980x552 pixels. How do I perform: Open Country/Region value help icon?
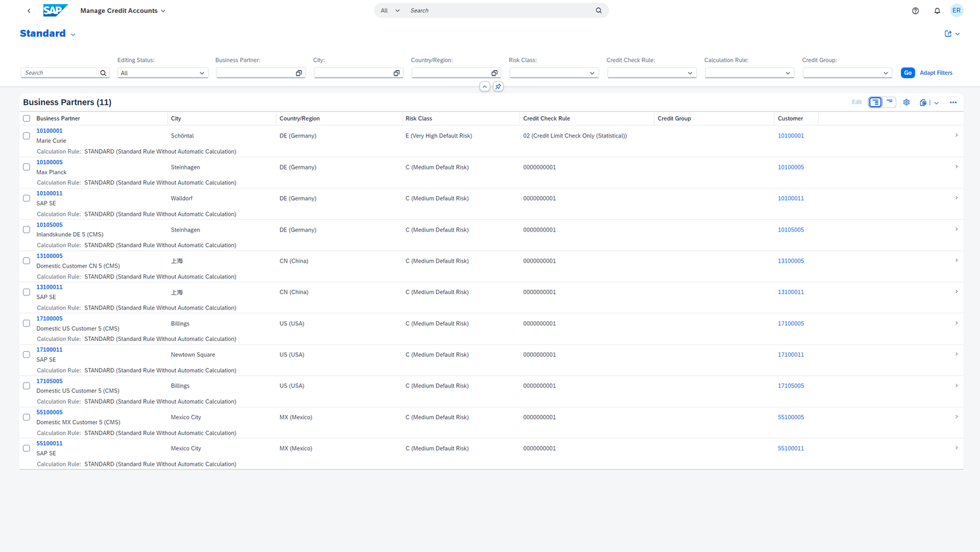pyautogui.click(x=495, y=73)
